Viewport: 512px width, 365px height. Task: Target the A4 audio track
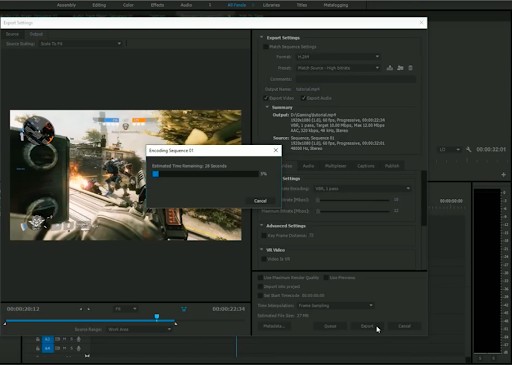[x=47, y=348]
